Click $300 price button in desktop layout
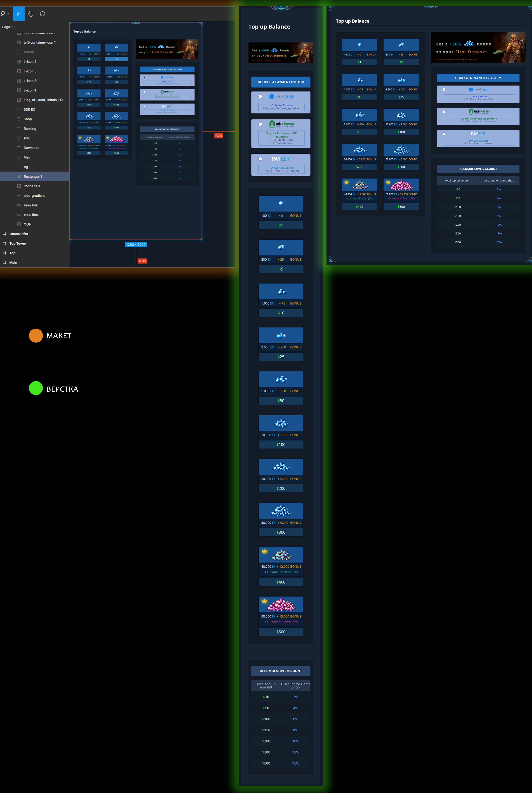Image resolution: width=532 pixels, height=793 pixels. point(401,167)
